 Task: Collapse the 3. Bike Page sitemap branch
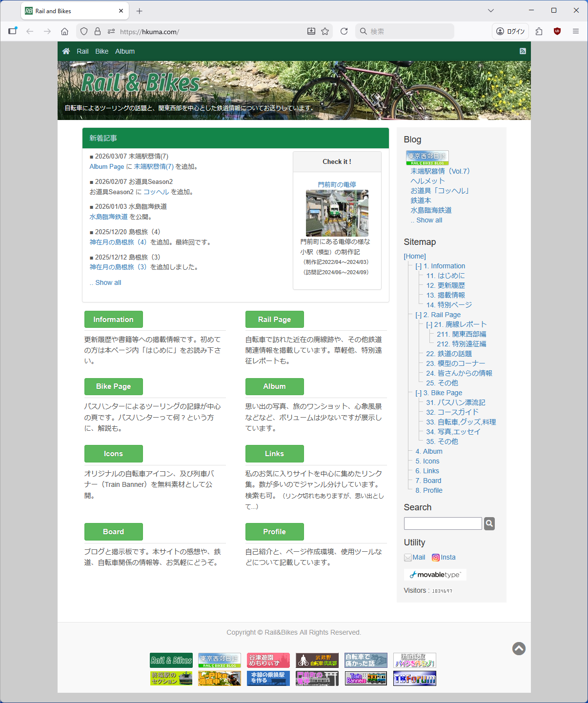pyautogui.click(x=418, y=393)
